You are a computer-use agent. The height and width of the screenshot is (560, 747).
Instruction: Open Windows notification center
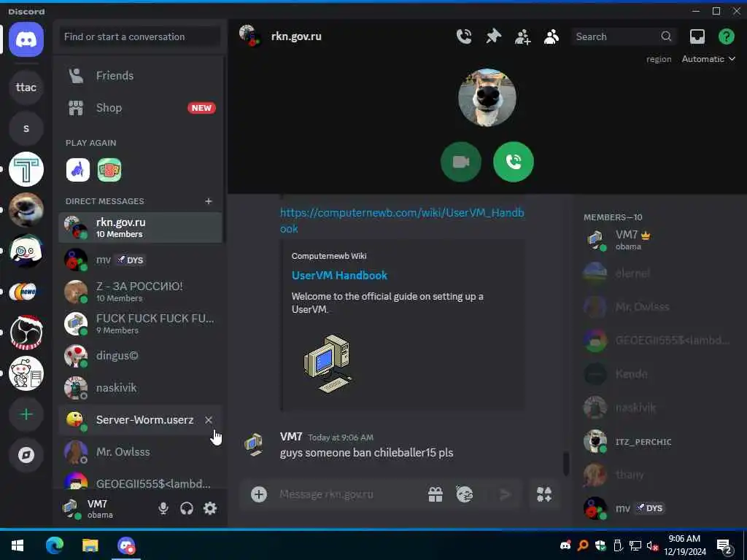click(x=724, y=545)
